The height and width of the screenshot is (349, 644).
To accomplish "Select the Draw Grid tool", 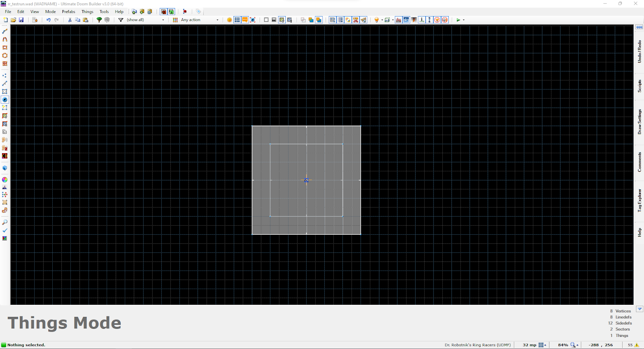I will tap(5, 63).
